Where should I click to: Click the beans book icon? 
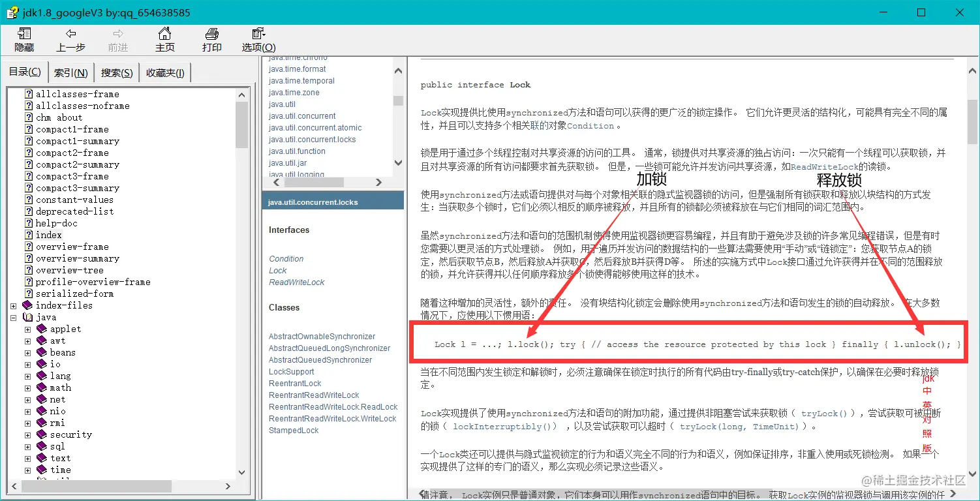click(42, 352)
